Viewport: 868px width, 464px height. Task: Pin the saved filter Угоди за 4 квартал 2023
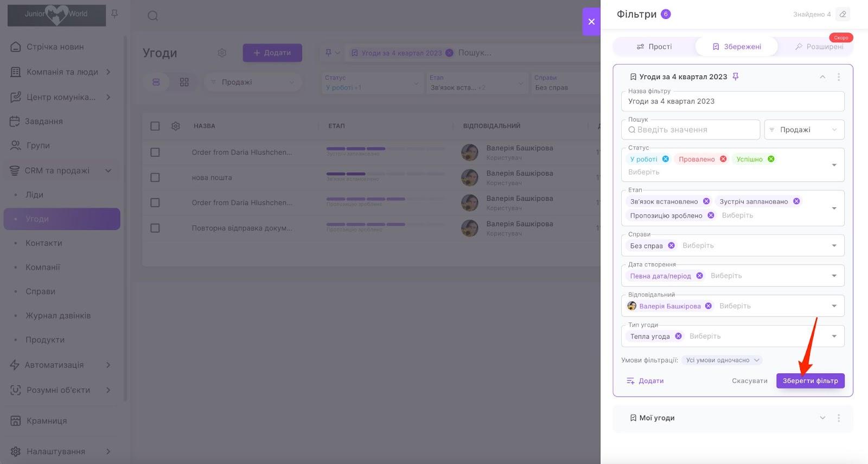[736, 77]
